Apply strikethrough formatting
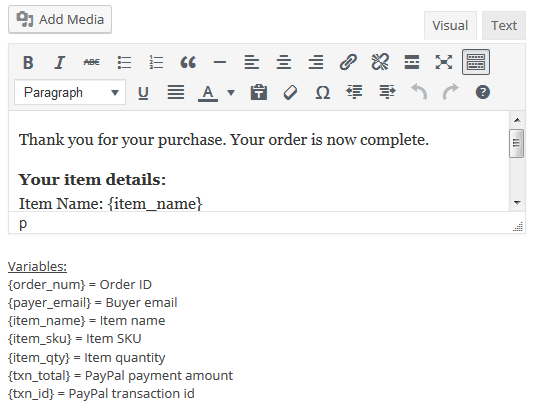The image size is (540, 408). (x=92, y=63)
